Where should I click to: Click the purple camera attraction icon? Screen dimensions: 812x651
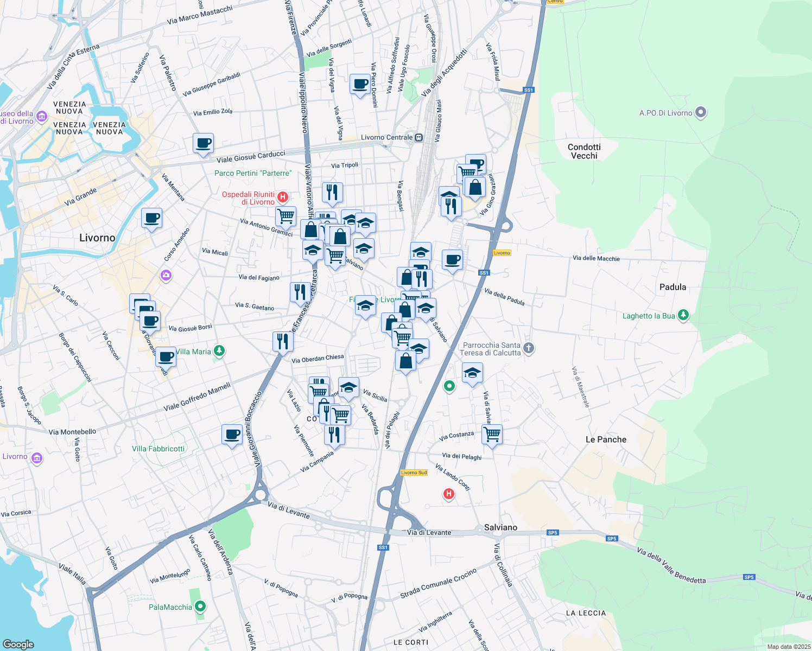166,276
